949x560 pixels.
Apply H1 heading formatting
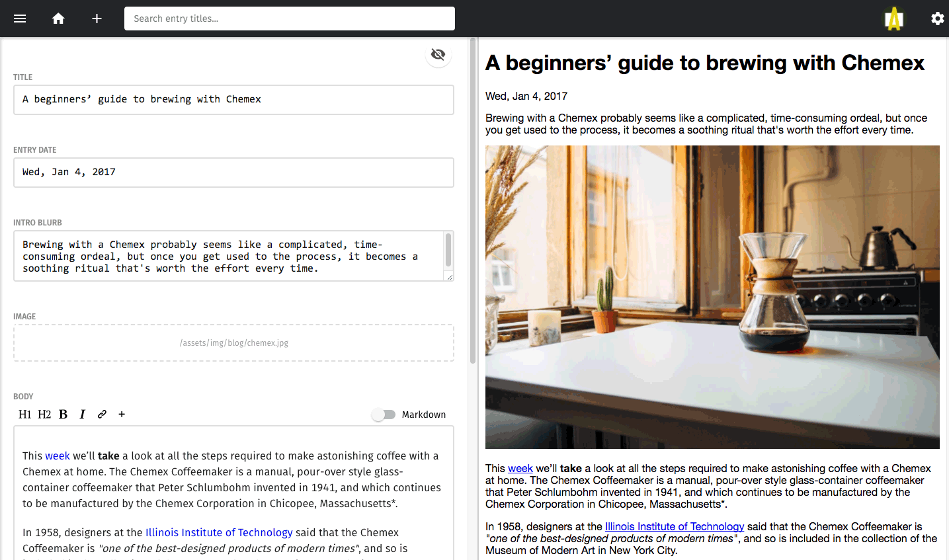point(25,415)
